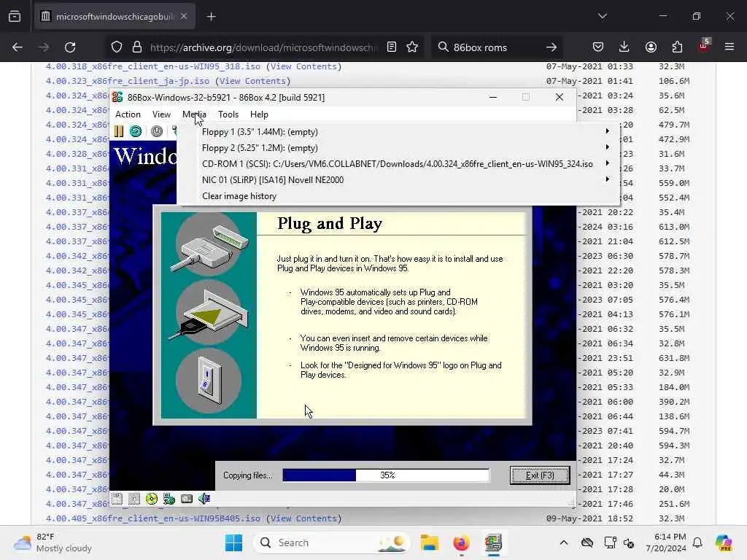Open the Action menu in 86Box
747x560 pixels.
click(128, 114)
